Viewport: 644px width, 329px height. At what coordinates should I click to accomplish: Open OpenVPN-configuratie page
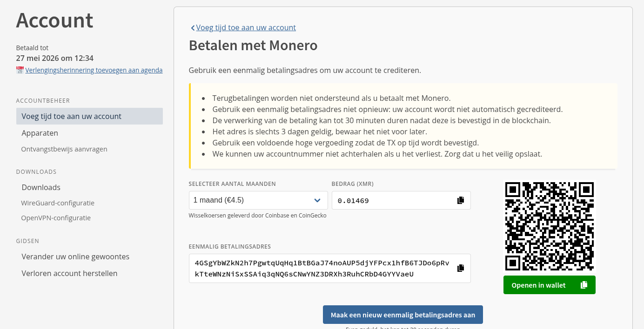(56, 218)
